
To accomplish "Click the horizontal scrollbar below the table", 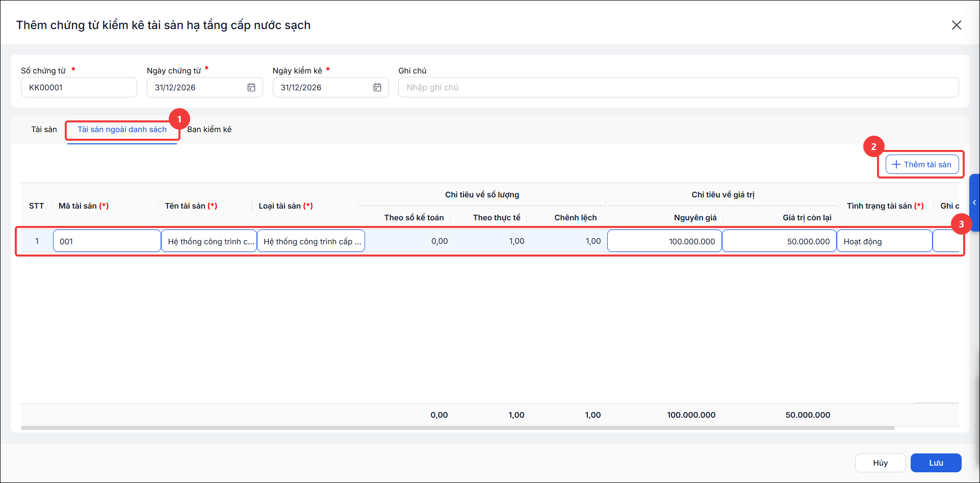I will pyautogui.click(x=458, y=428).
